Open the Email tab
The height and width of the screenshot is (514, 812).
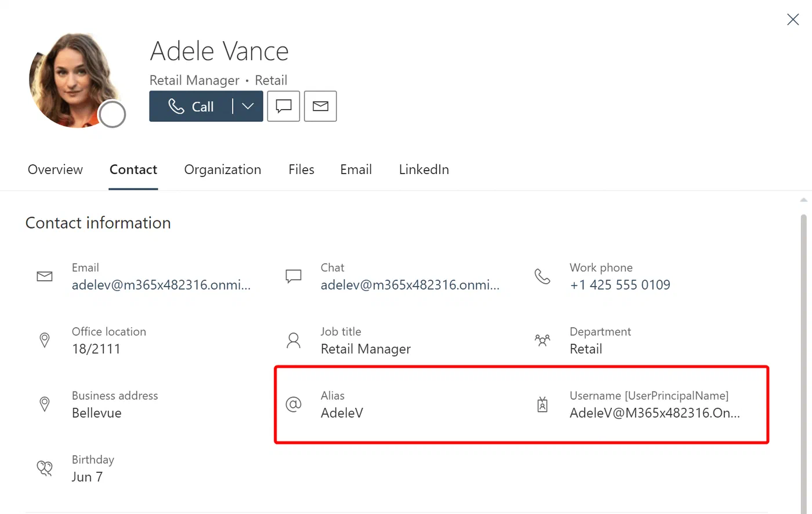click(x=356, y=169)
